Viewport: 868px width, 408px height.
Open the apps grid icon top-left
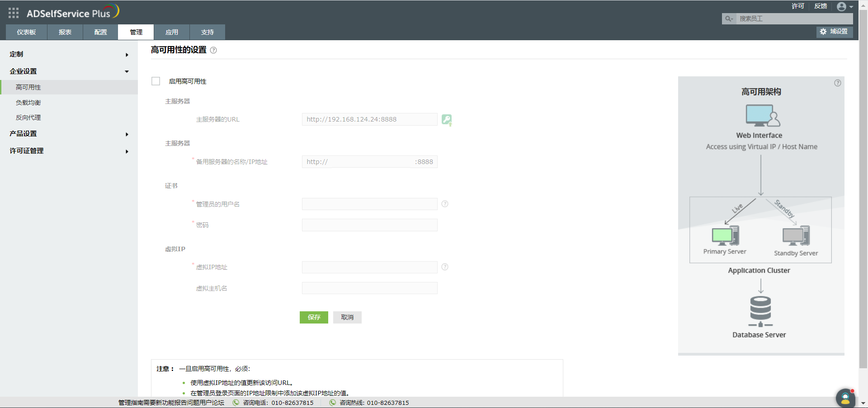click(x=13, y=13)
